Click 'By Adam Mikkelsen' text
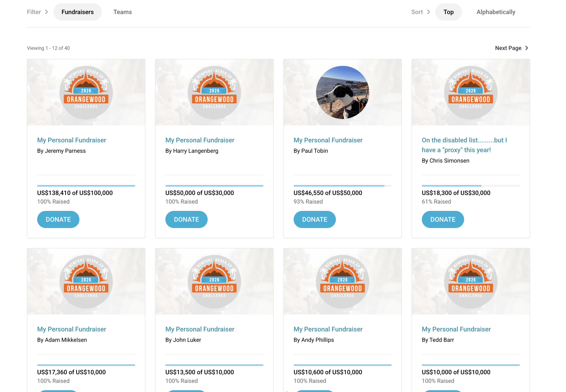The width and height of the screenshot is (566, 392). [62, 340]
